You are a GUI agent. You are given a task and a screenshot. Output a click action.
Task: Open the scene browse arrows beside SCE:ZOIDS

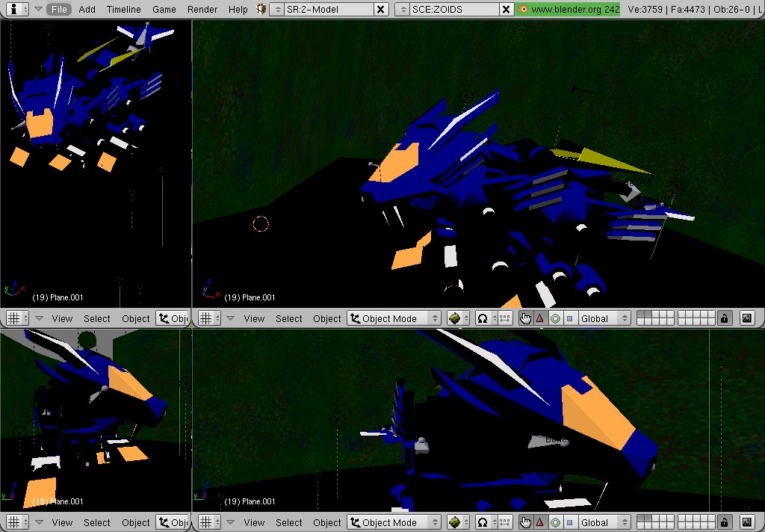point(403,9)
